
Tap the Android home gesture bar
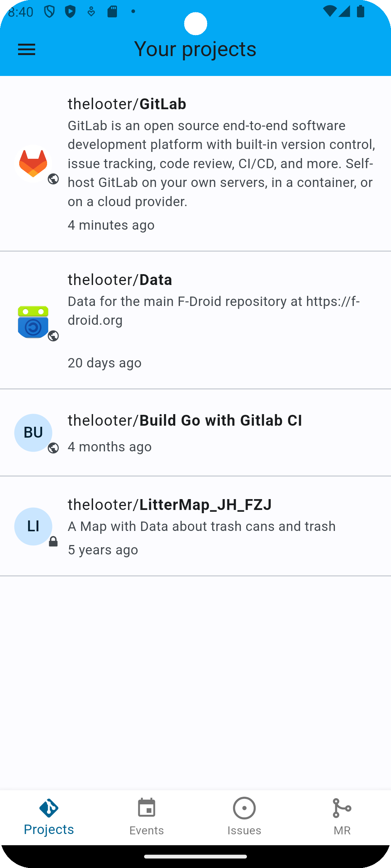[195, 856]
